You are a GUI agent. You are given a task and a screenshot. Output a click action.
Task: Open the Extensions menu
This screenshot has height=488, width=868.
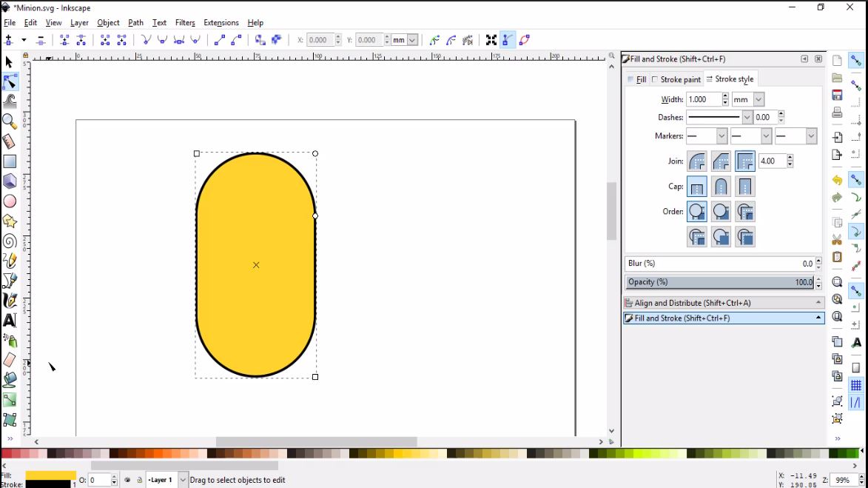point(221,23)
